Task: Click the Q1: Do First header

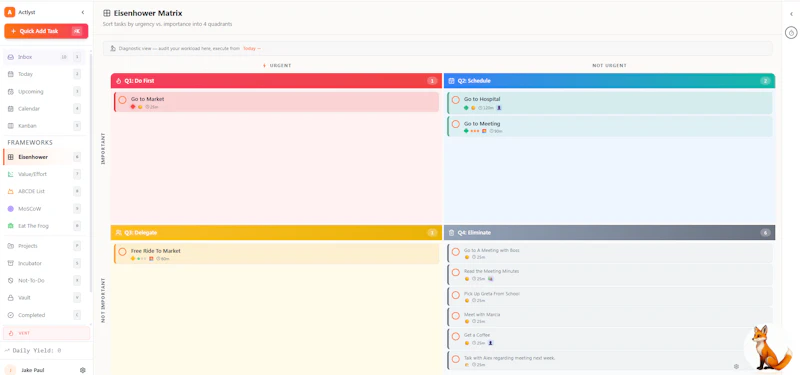Action: click(x=276, y=81)
